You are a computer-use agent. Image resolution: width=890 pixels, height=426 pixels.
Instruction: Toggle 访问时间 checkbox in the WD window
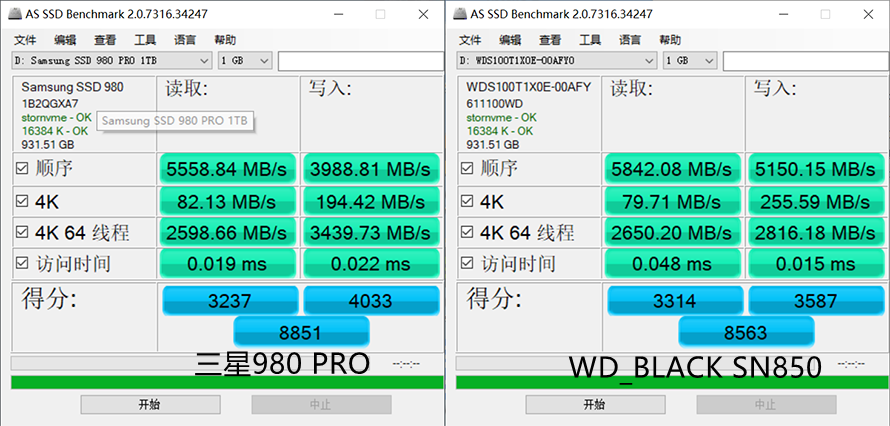pos(467,264)
